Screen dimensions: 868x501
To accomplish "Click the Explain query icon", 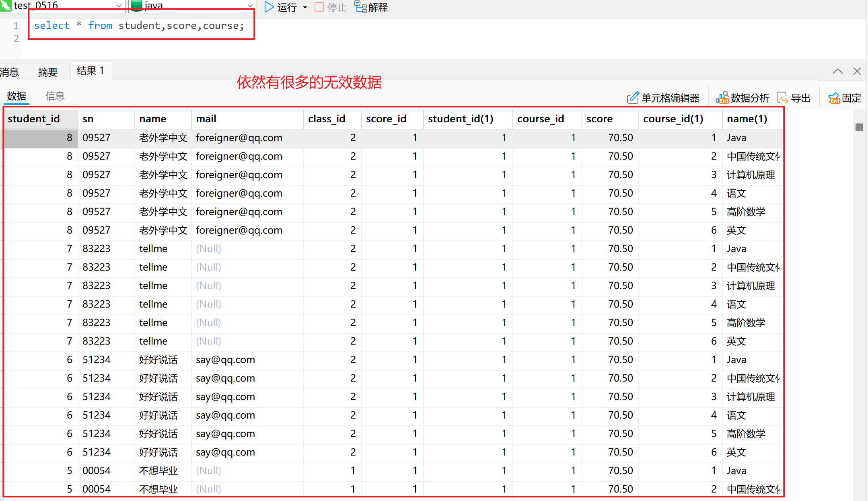I will tap(360, 7).
